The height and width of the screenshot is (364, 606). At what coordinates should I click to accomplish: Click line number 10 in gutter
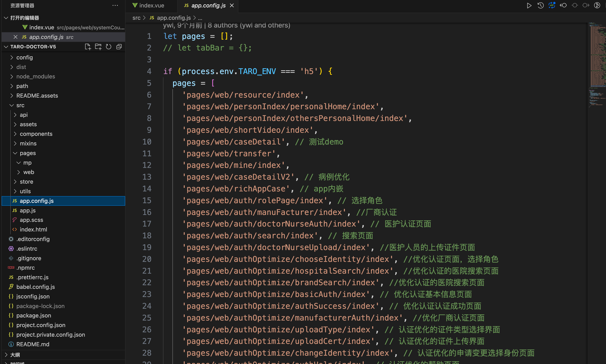147,142
